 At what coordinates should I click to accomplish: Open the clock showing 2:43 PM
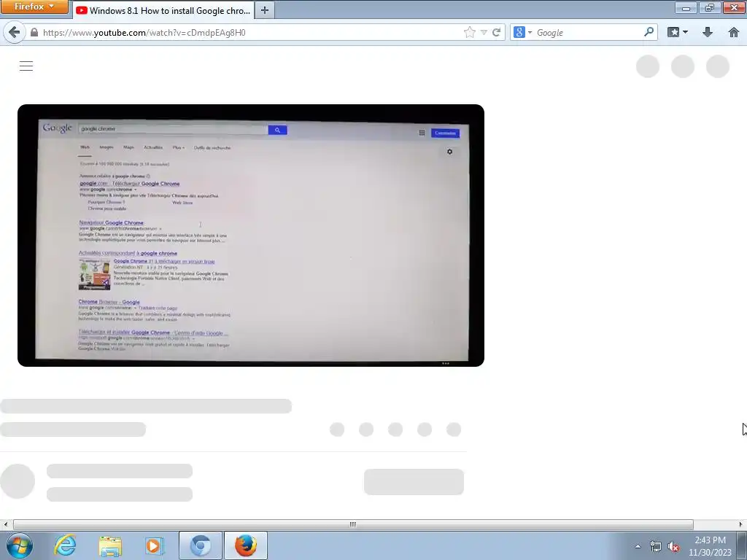(x=710, y=546)
